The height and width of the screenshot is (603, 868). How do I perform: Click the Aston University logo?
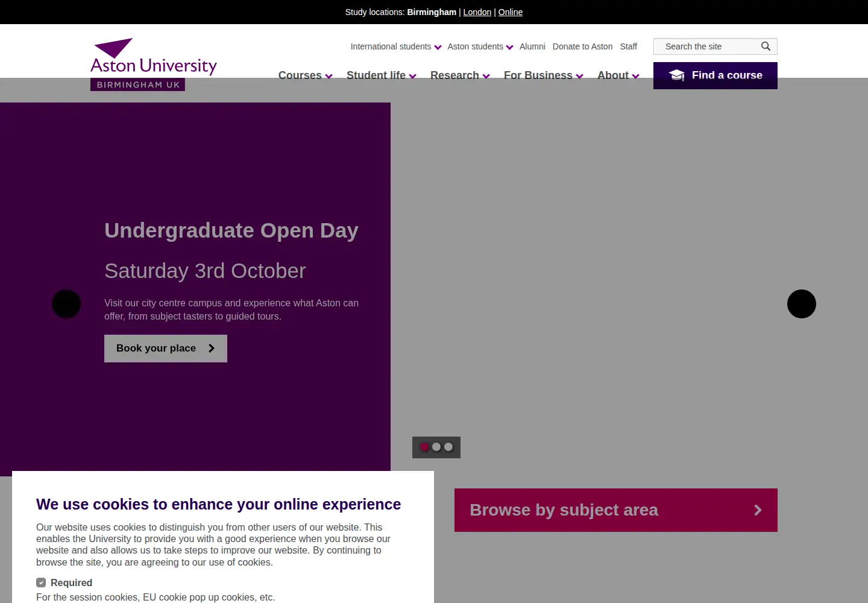[154, 65]
